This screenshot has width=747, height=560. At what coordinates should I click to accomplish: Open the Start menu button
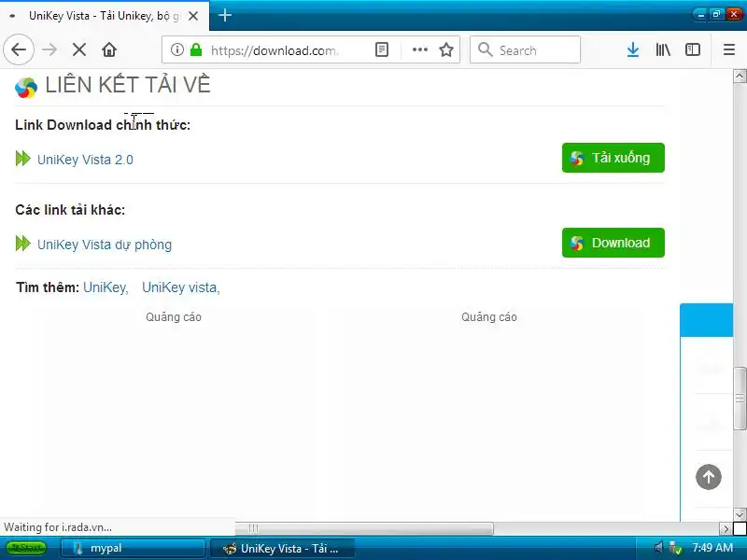pos(26,548)
